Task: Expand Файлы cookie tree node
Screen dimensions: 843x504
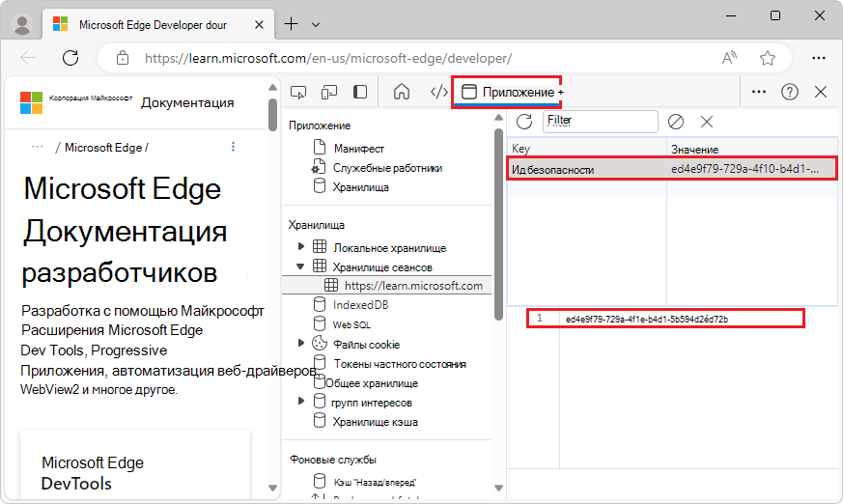Action: coord(301,343)
